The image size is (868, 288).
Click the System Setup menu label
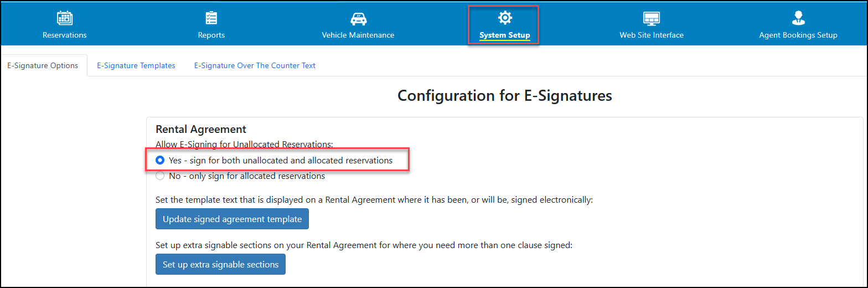coord(504,35)
